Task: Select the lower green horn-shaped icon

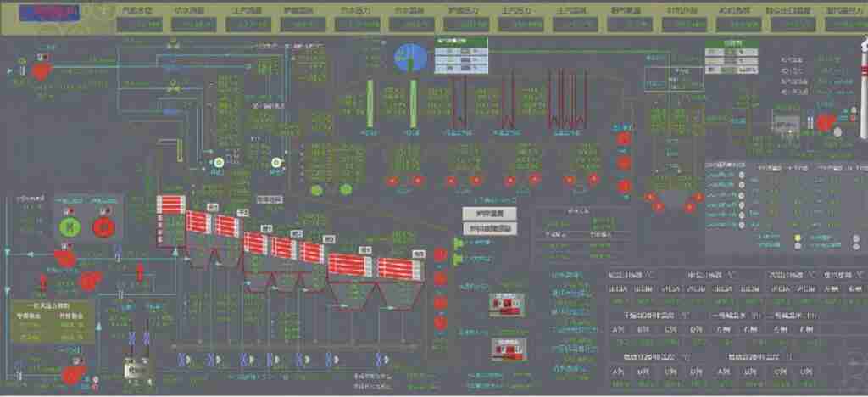Action: 458,259
